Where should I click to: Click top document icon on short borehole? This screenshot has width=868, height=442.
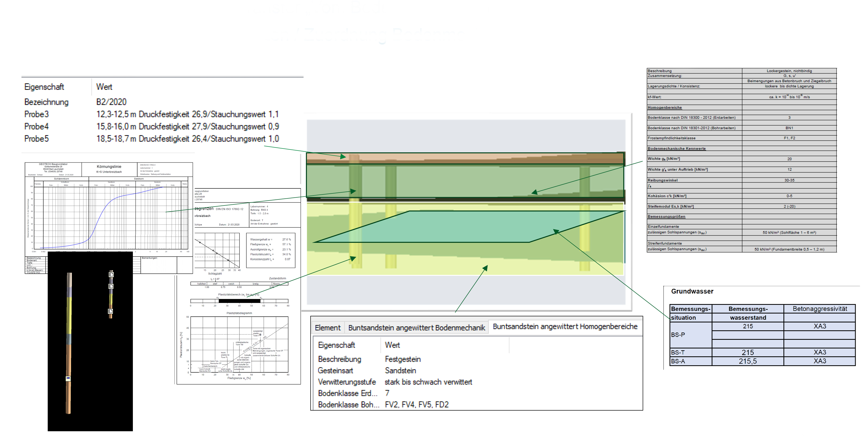click(x=111, y=274)
